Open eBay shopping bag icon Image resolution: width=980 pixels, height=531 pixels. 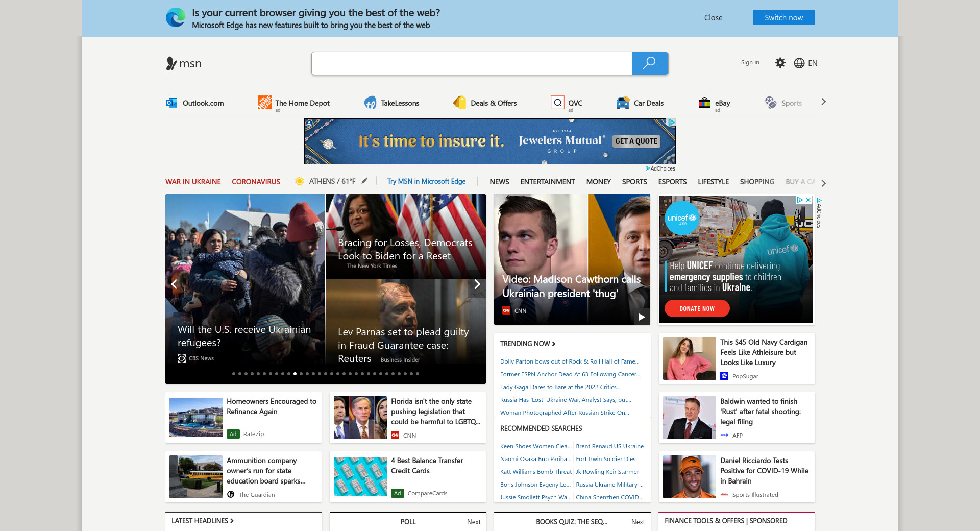pos(704,103)
